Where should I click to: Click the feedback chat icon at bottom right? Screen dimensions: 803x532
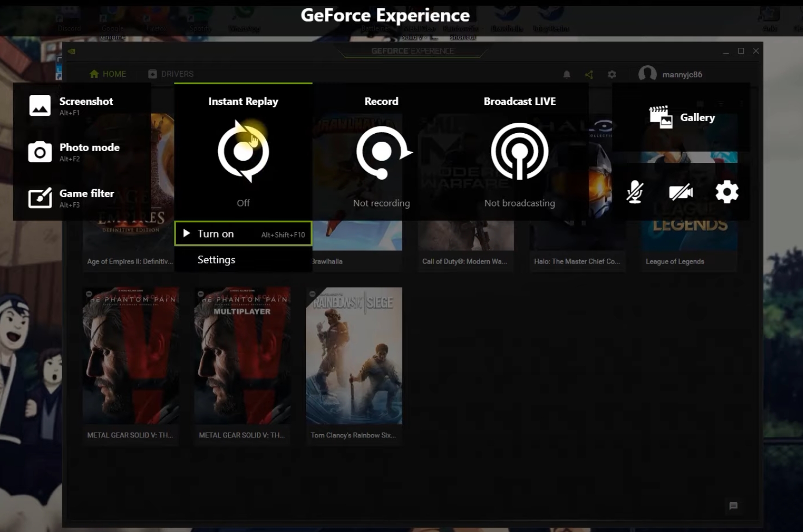point(733,506)
